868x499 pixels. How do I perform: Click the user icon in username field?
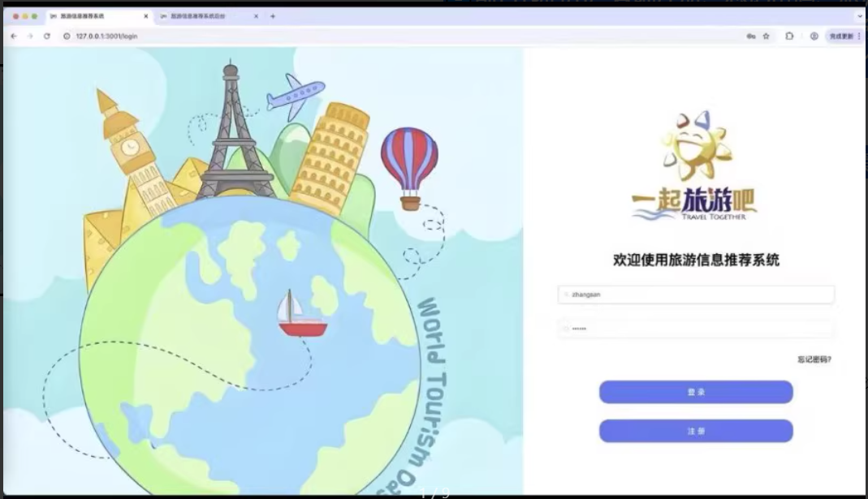point(566,295)
